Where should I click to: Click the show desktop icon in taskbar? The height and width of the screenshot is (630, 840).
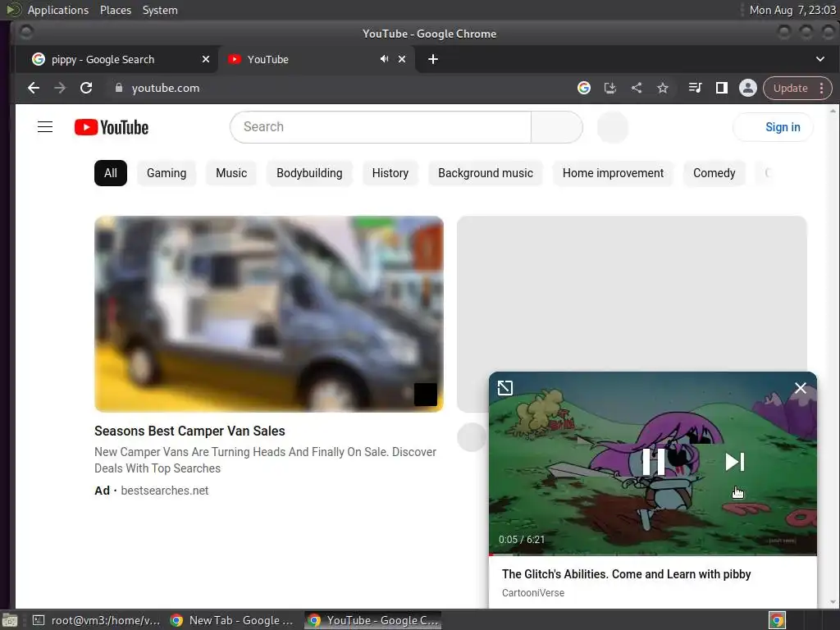10,620
